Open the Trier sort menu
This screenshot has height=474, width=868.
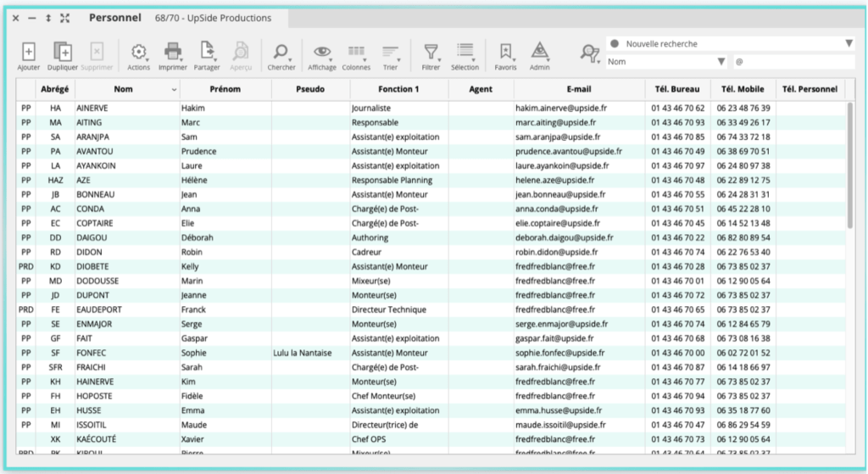coord(390,53)
